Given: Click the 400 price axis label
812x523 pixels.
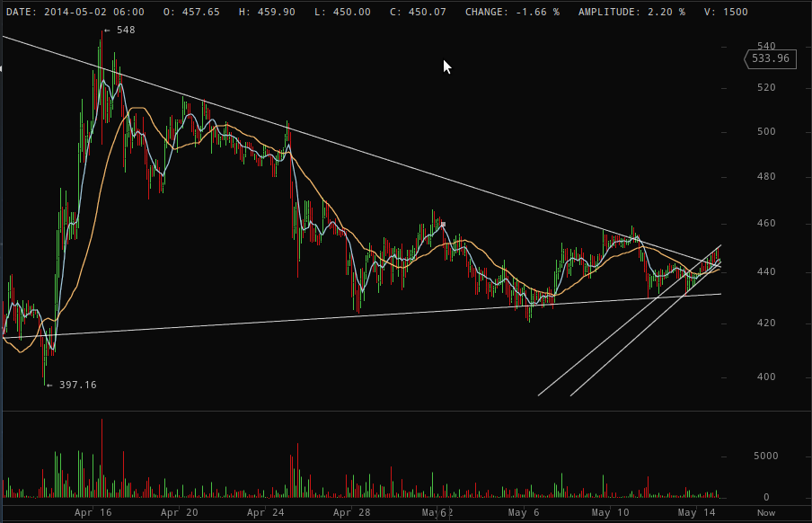Looking at the screenshot, I should pyautogui.click(x=766, y=377).
